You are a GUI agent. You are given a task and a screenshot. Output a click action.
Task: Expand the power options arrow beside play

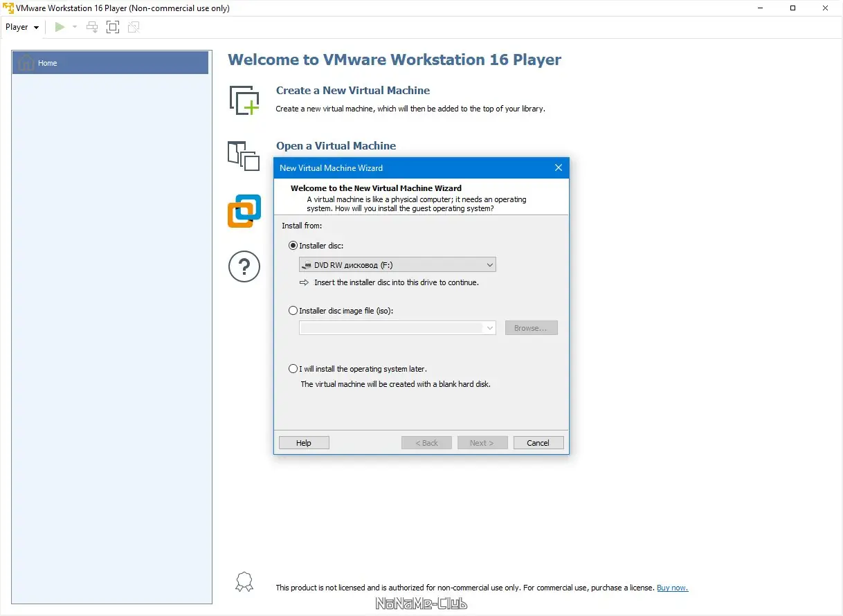(75, 27)
